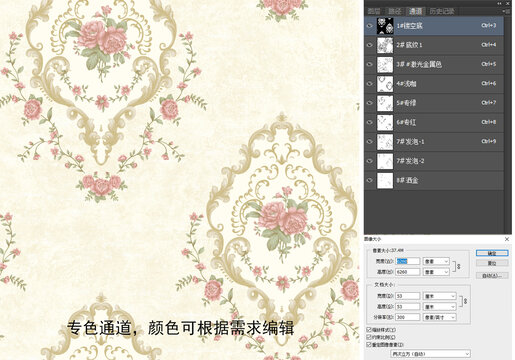The height and width of the screenshot is (360, 515).
Task: Click the document size chain link icon
Action: point(465,301)
